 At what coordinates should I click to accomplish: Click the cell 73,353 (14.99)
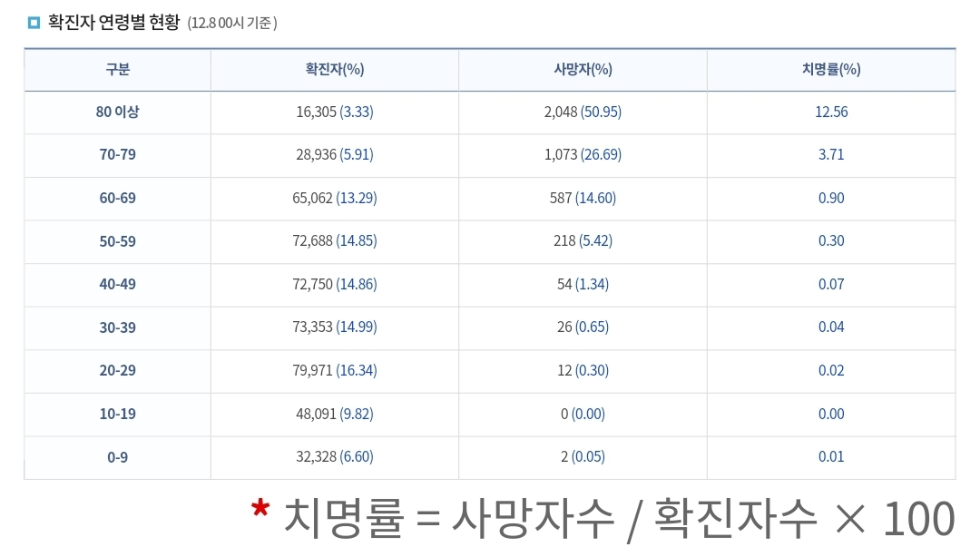pyautogui.click(x=334, y=327)
